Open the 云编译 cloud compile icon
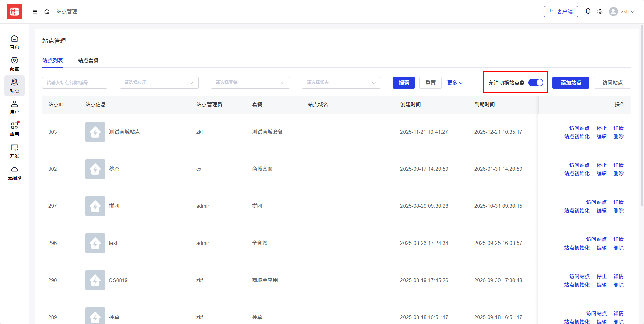The width and height of the screenshot is (644, 324). coord(14,173)
